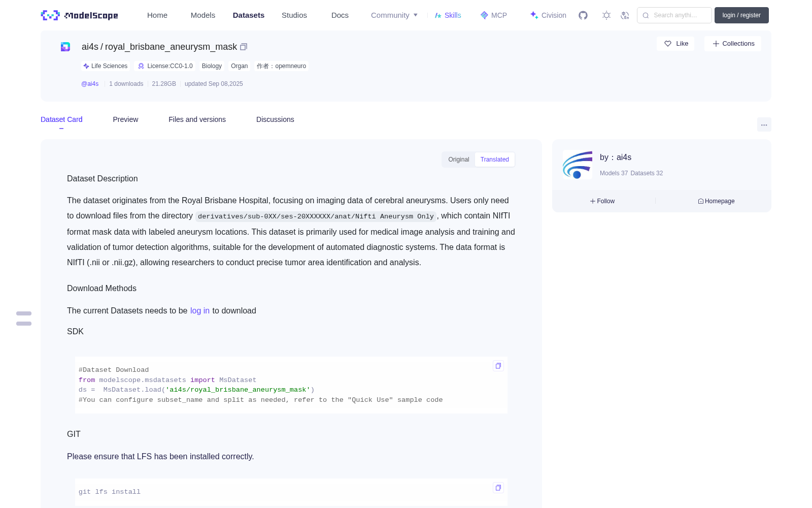The height and width of the screenshot is (508, 812).
Task: Open the Files and versions tab
Action: pyautogui.click(x=197, y=119)
